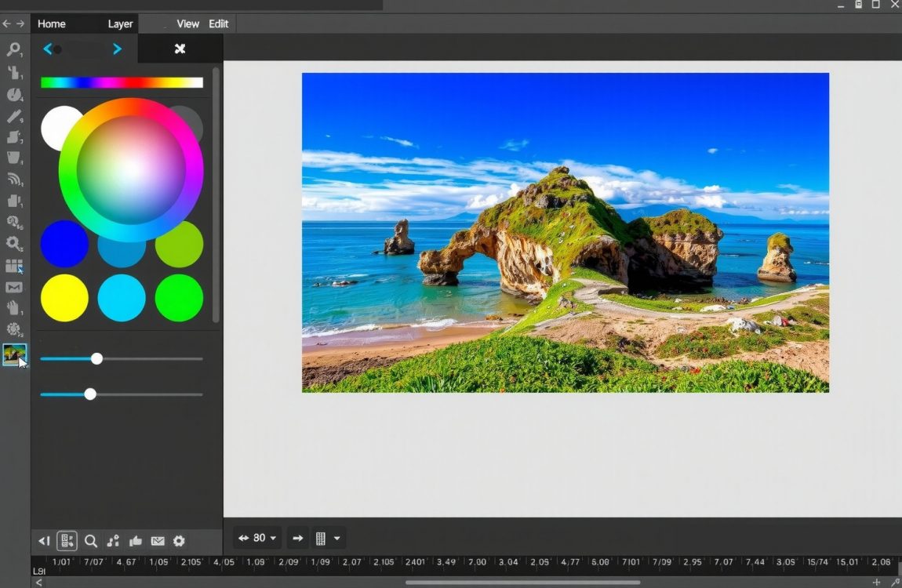Collapse the panel with the bottom-left arrow icon
This screenshot has width=902, height=588.
(x=45, y=541)
